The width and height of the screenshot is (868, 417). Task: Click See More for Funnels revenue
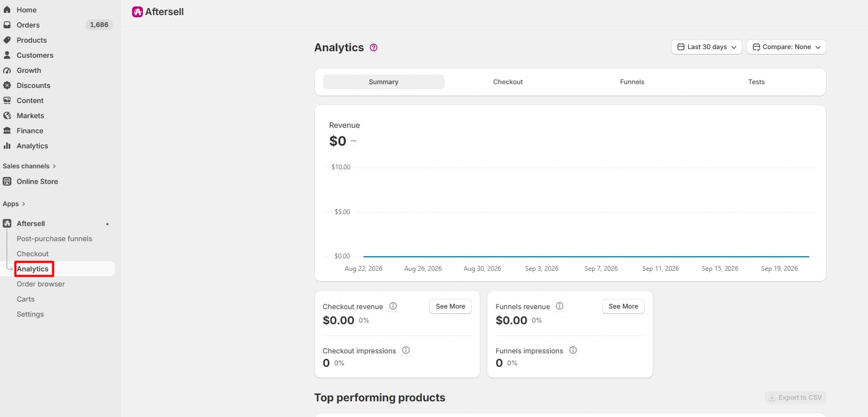pos(623,306)
